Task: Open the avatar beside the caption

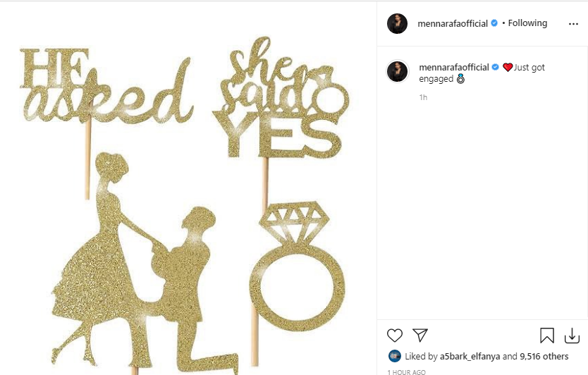Action: click(398, 71)
